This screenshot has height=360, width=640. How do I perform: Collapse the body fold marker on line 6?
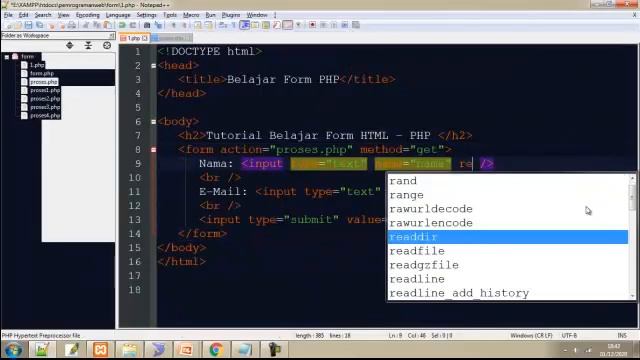click(x=153, y=122)
